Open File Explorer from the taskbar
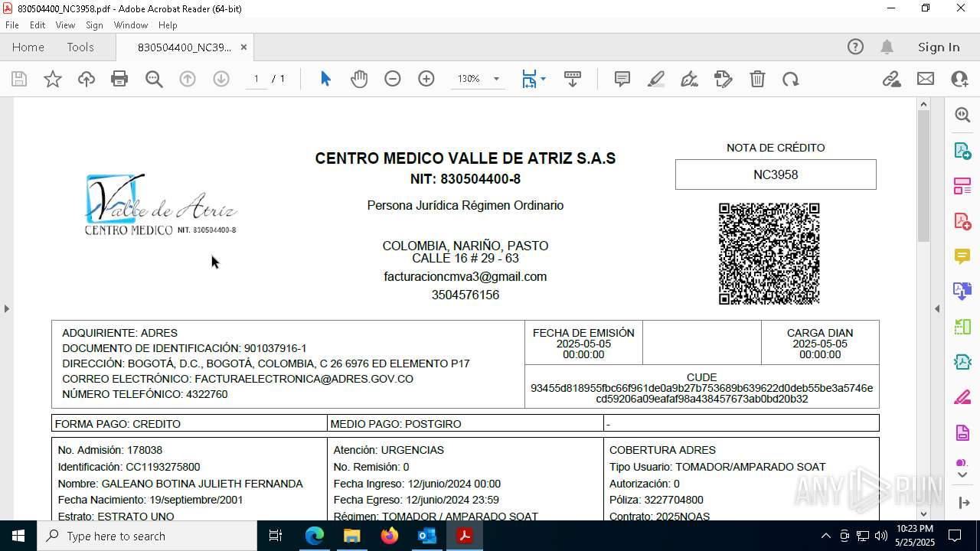 click(x=351, y=536)
